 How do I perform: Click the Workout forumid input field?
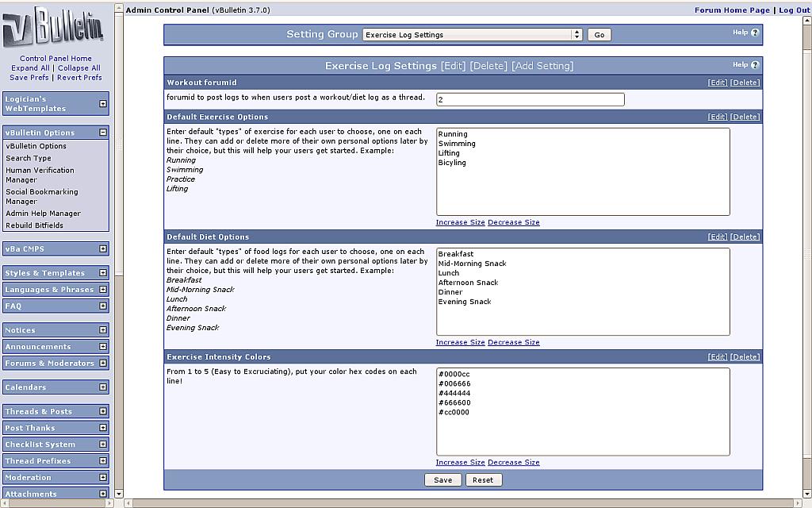pyautogui.click(x=530, y=100)
